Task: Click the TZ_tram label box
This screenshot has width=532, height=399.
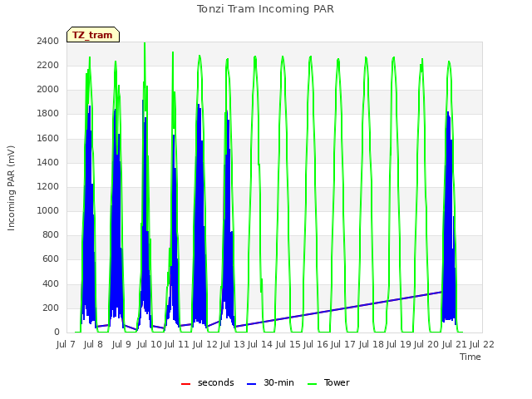Action: (x=93, y=35)
